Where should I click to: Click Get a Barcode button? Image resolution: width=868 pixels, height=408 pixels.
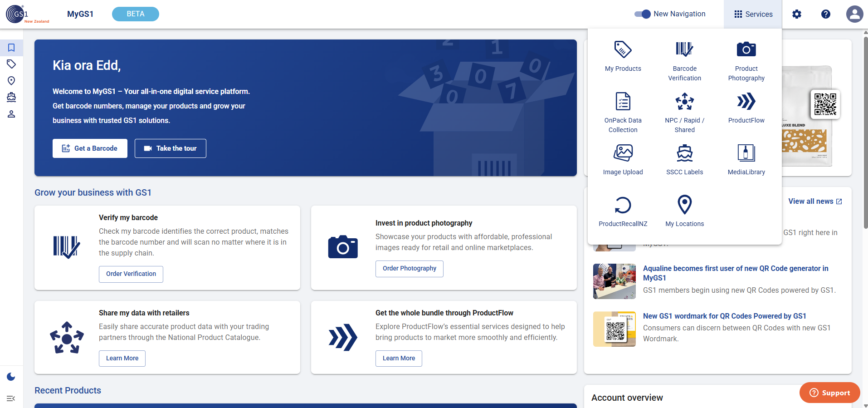click(90, 148)
